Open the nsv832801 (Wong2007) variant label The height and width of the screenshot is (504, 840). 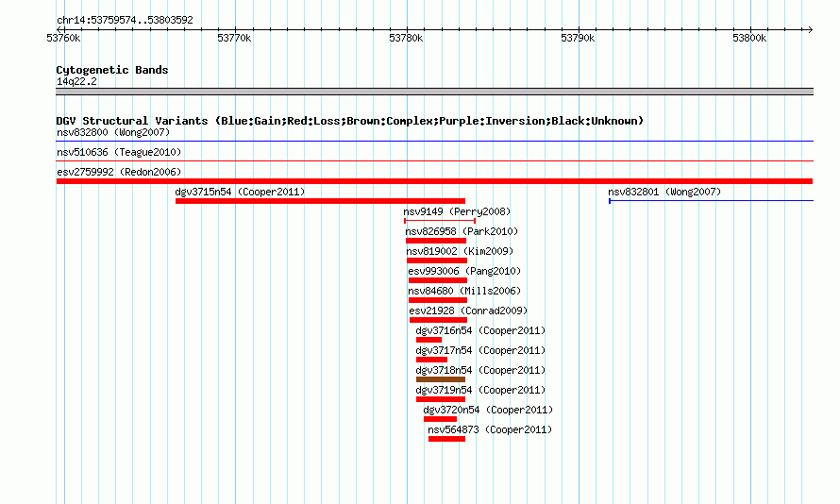tap(664, 192)
